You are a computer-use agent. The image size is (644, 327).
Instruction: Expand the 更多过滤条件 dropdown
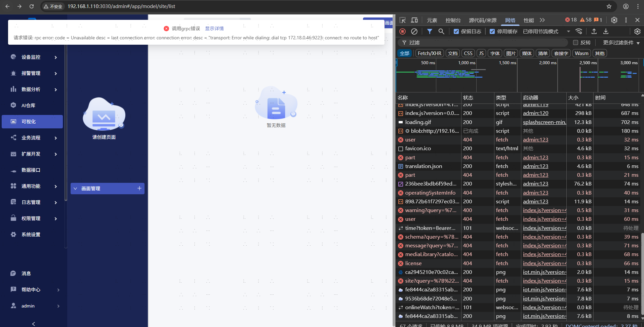[x=621, y=43]
